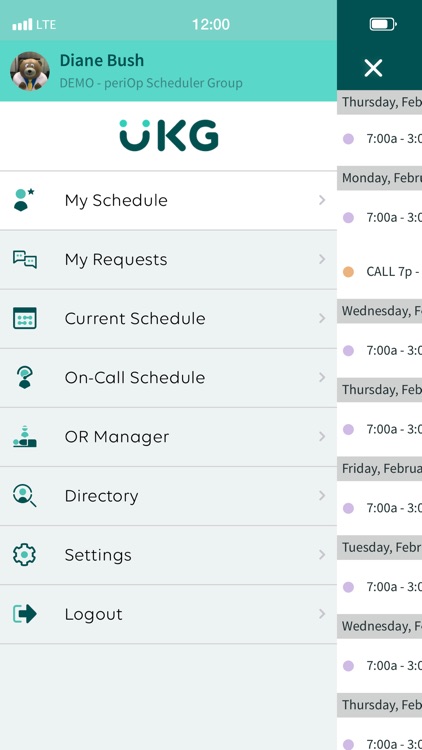This screenshot has height=750, width=422.
Task: Tap the bear avatar profile picture
Action: point(30,71)
